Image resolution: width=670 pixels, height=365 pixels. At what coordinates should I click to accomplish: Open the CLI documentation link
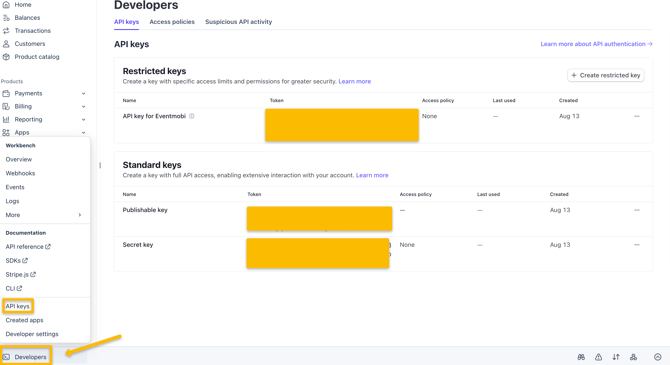tap(14, 288)
